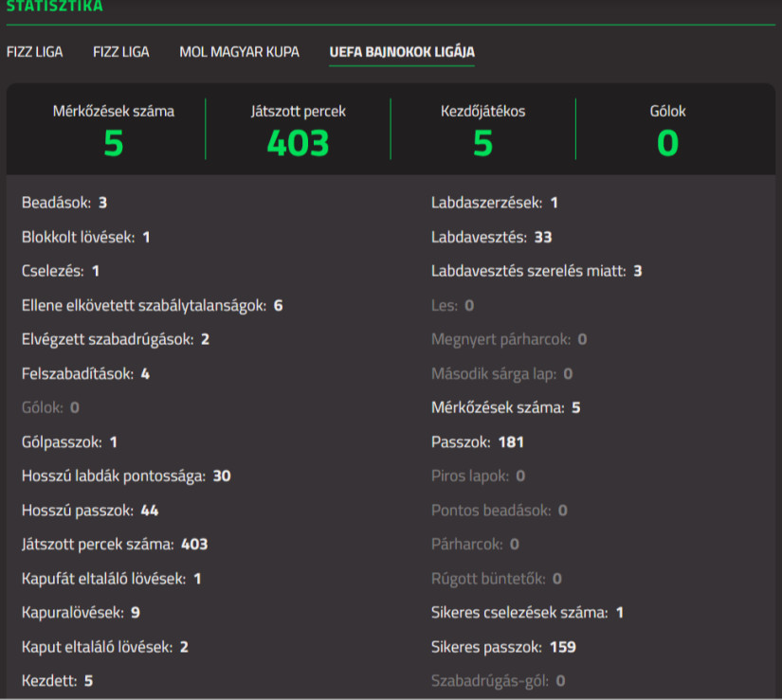
Task: Click the Játszott percek value 403
Action: (x=298, y=142)
